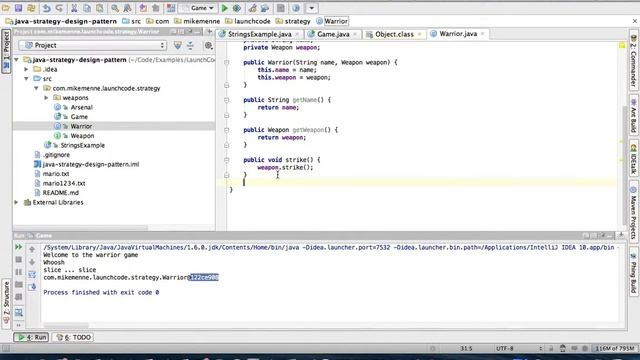Switch to StringsExample.java tab

(260, 34)
